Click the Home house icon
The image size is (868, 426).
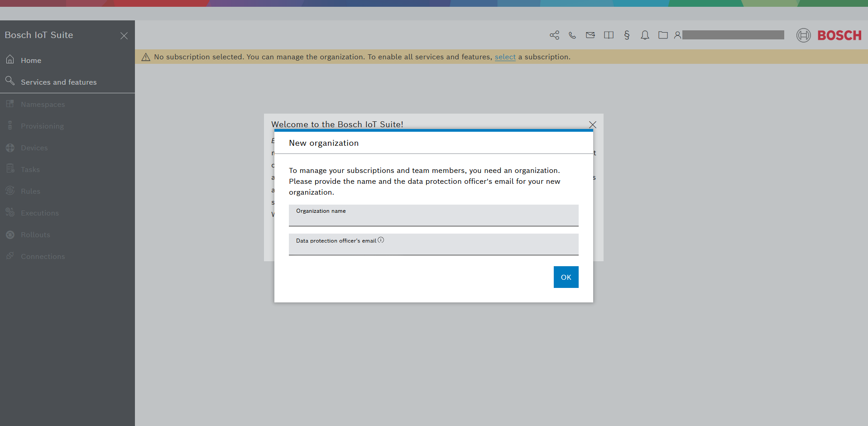coord(10,59)
